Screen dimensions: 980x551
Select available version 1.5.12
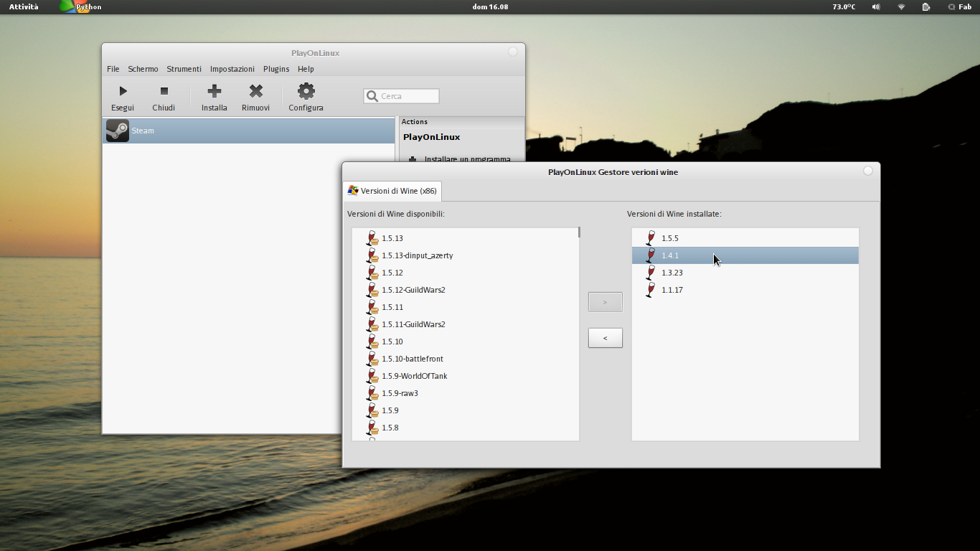(x=466, y=273)
